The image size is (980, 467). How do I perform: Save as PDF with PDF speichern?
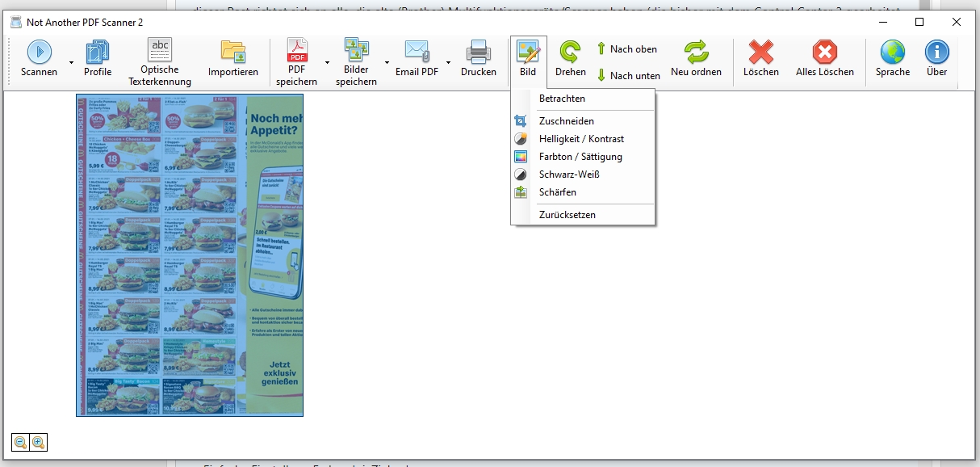tap(297, 62)
